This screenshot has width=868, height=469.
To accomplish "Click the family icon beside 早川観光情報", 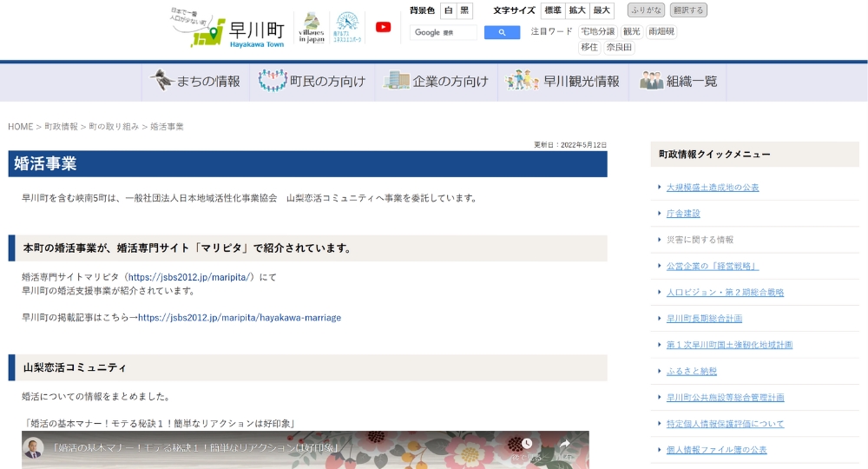I will 522,81.
